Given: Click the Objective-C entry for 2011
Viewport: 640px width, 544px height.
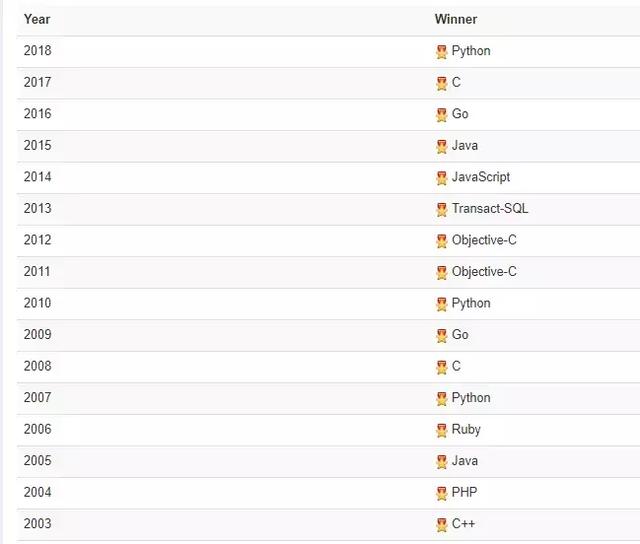Looking at the screenshot, I should tap(484, 271).
